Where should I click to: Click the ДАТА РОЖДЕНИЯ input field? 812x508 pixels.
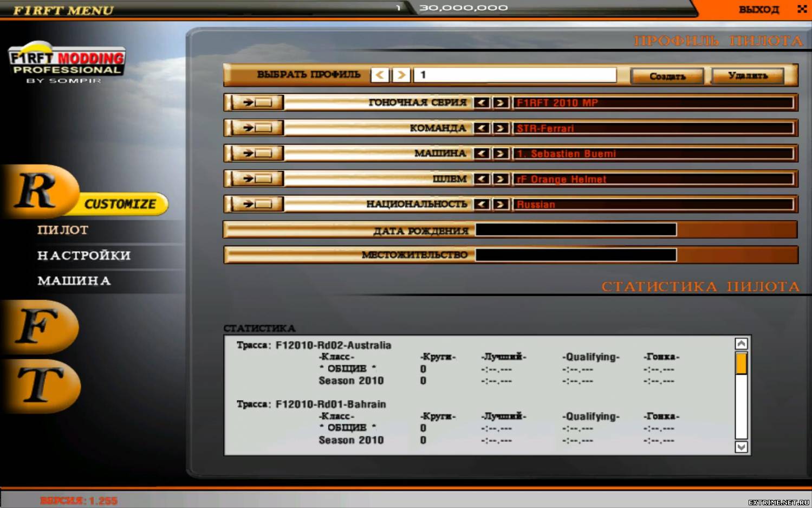575,230
